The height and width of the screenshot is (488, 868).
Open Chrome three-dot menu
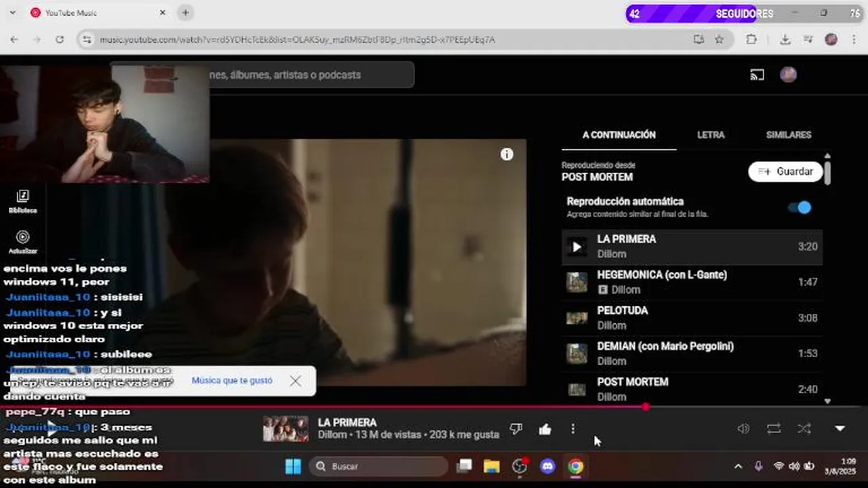pos(854,40)
